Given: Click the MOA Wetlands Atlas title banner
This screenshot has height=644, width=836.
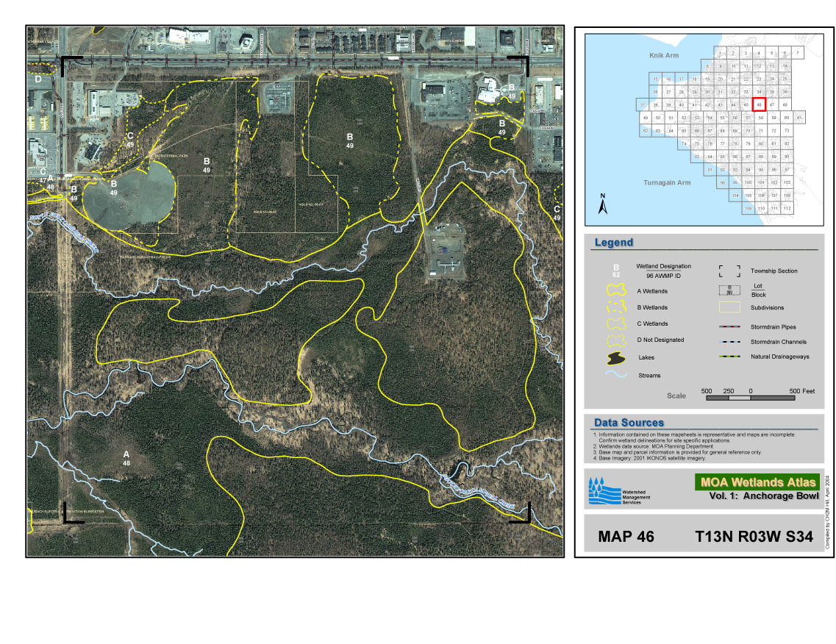Looking at the screenshot, I should (748, 483).
